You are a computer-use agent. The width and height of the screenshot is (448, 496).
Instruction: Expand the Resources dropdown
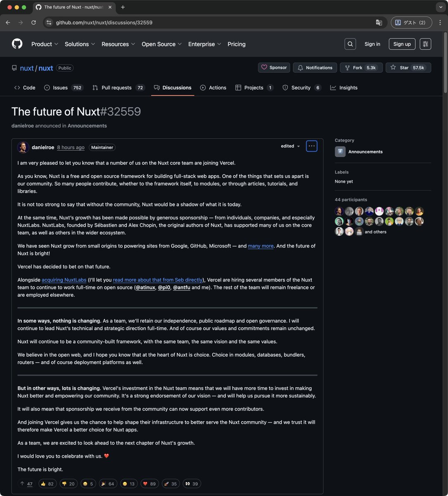(119, 44)
